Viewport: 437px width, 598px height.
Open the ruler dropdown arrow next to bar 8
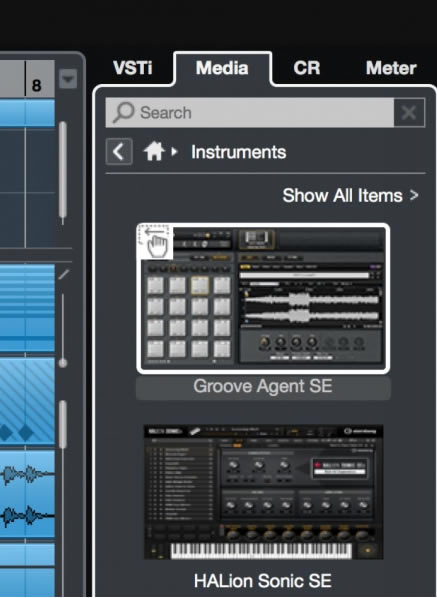click(68, 79)
